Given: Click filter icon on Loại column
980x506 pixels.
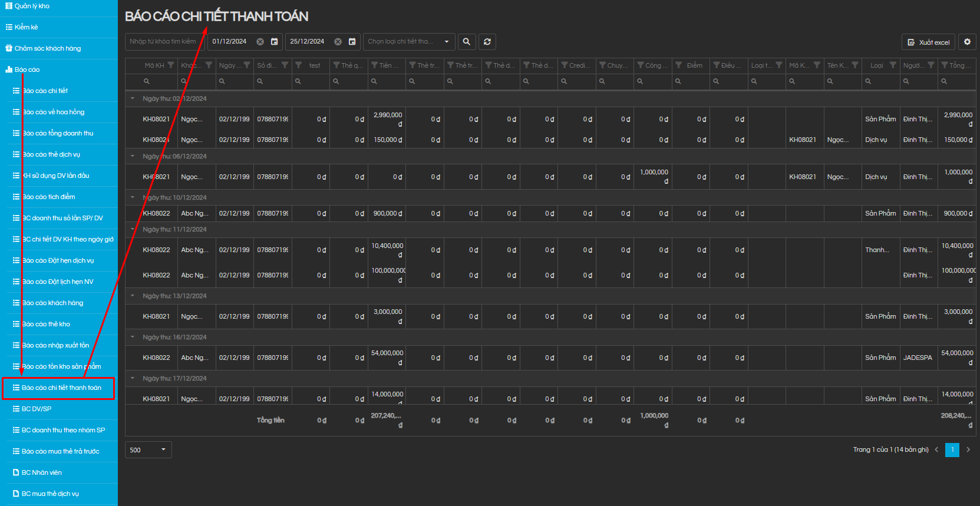Looking at the screenshot, I should [893, 65].
